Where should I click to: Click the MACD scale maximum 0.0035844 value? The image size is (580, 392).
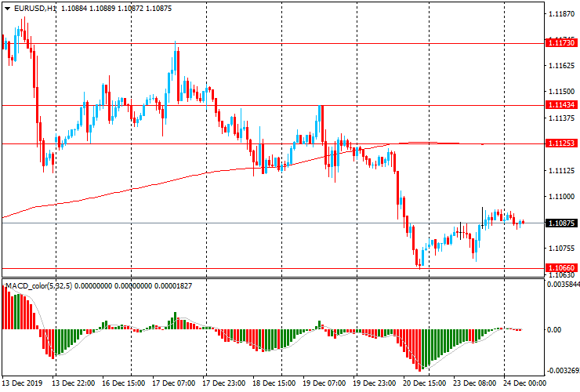[563, 285]
